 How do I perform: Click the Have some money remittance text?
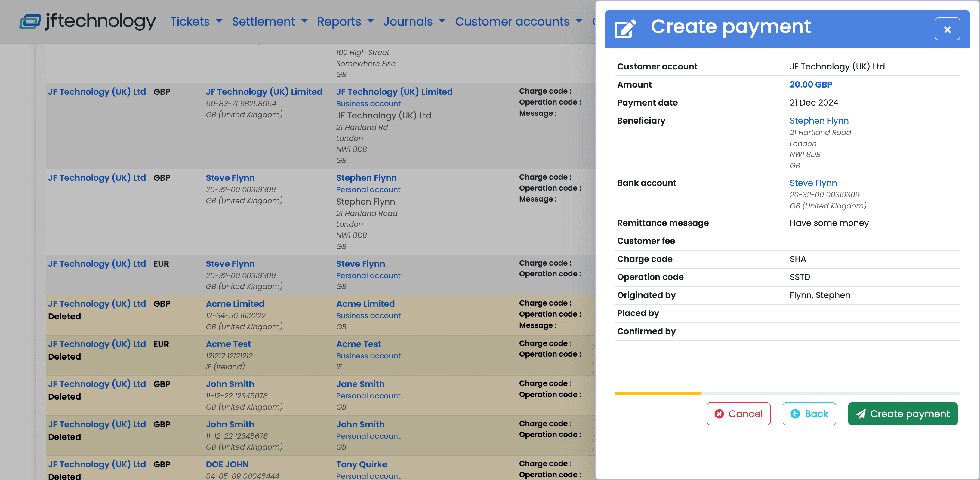tap(829, 223)
